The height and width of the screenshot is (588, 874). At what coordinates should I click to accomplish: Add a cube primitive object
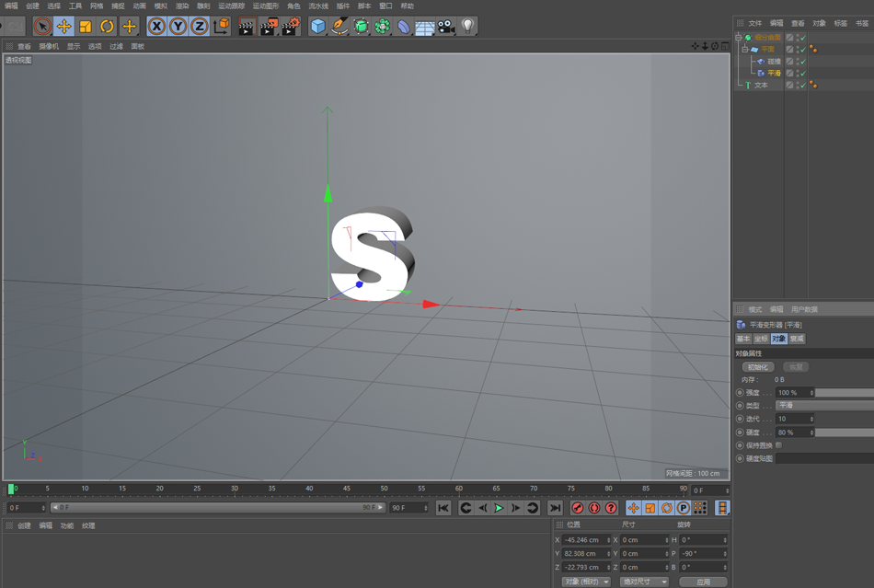click(x=317, y=26)
